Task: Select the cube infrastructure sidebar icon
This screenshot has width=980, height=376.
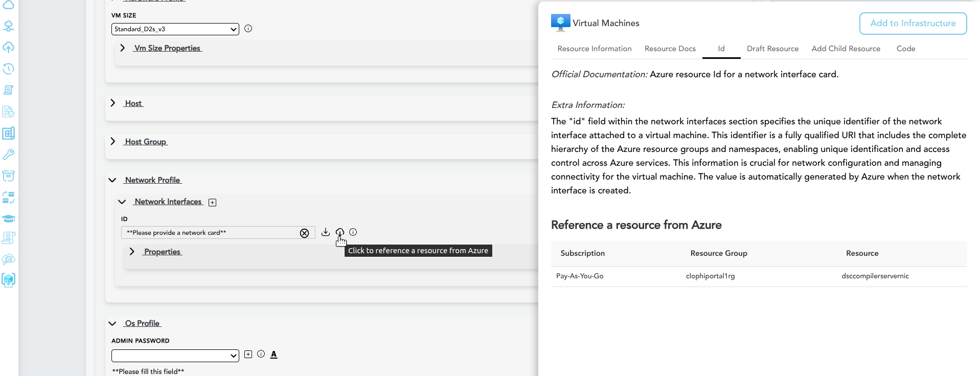Action: 8,280
